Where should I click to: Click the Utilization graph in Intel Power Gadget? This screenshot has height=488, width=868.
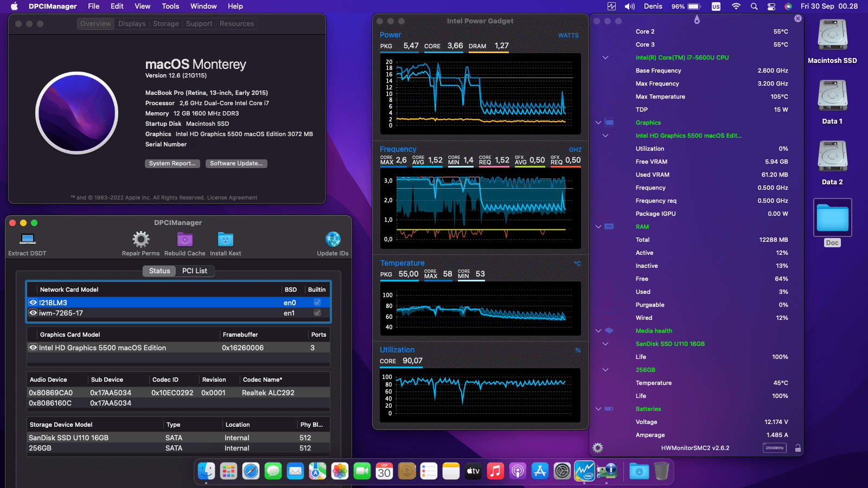tap(481, 395)
